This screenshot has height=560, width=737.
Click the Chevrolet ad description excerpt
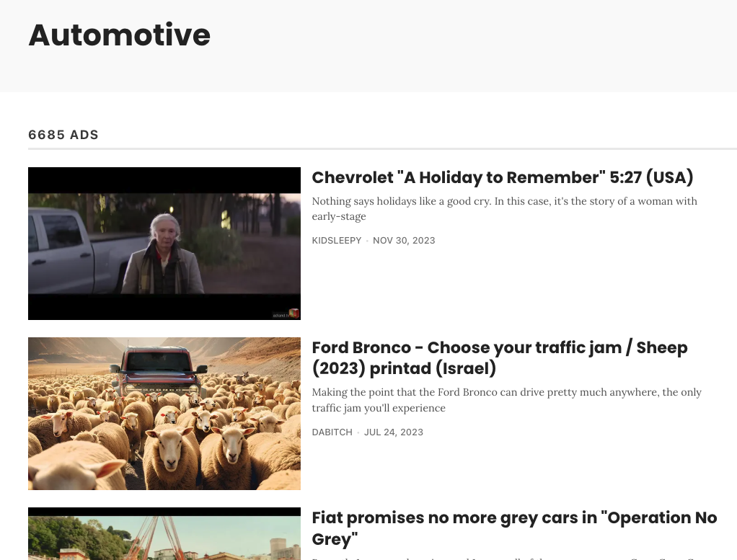[504, 208]
